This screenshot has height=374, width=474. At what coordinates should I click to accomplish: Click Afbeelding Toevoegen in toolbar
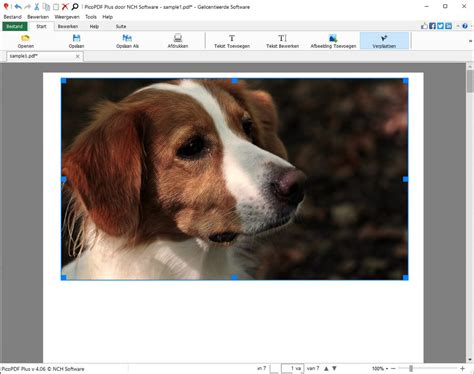[333, 41]
